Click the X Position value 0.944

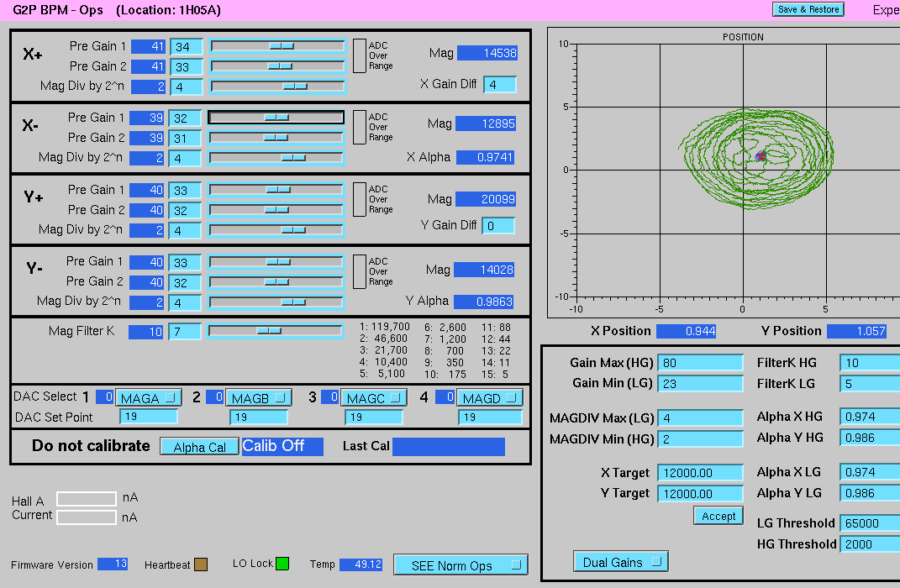tap(686, 331)
